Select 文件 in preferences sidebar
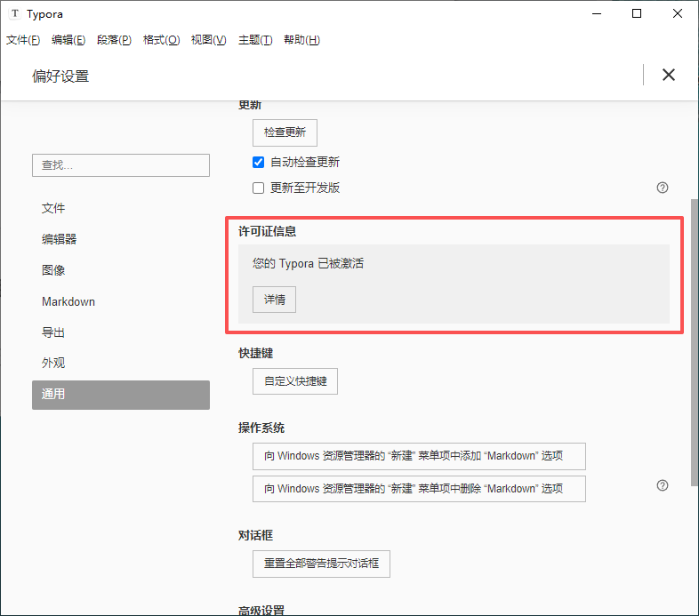The width and height of the screenshot is (699, 616). pyautogui.click(x=121, y=208)
